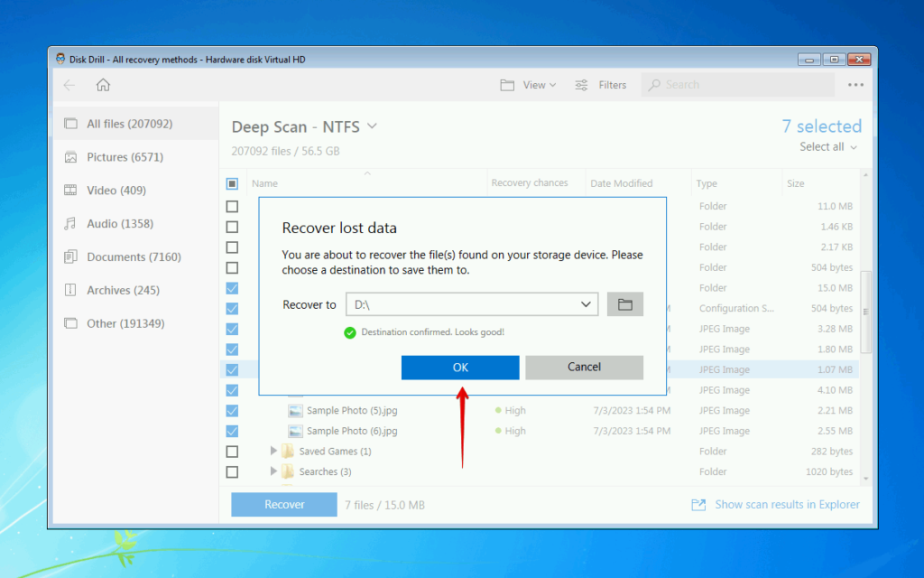Image resolution: width=924 pixels, height=578 pixels.
Task: Uncheck the Sample Photo (5).jpg checkbox
Action: pos(232,411)
